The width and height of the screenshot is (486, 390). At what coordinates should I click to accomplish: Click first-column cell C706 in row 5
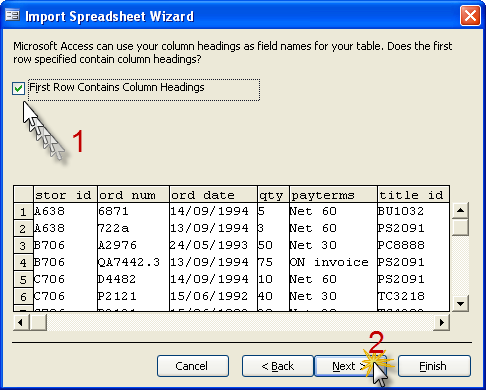65,279
